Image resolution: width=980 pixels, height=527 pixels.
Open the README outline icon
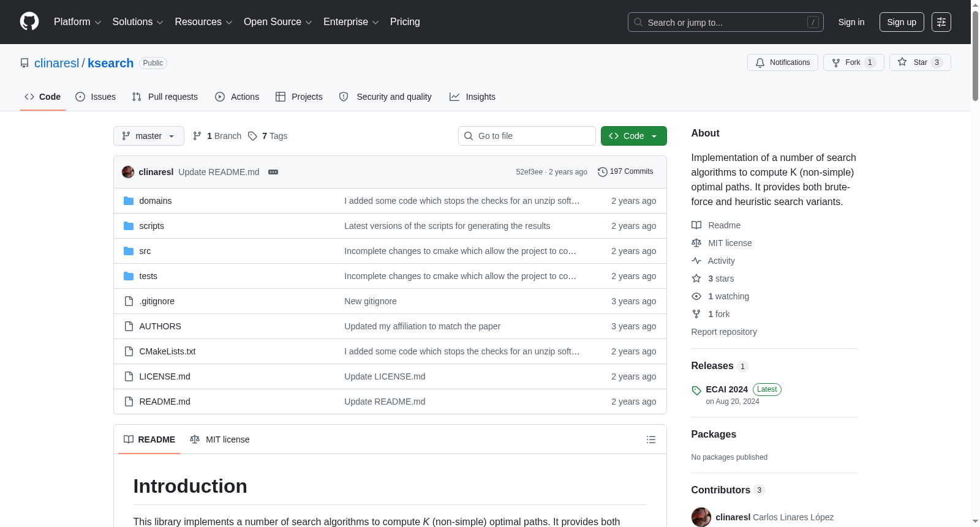[651, 439]
